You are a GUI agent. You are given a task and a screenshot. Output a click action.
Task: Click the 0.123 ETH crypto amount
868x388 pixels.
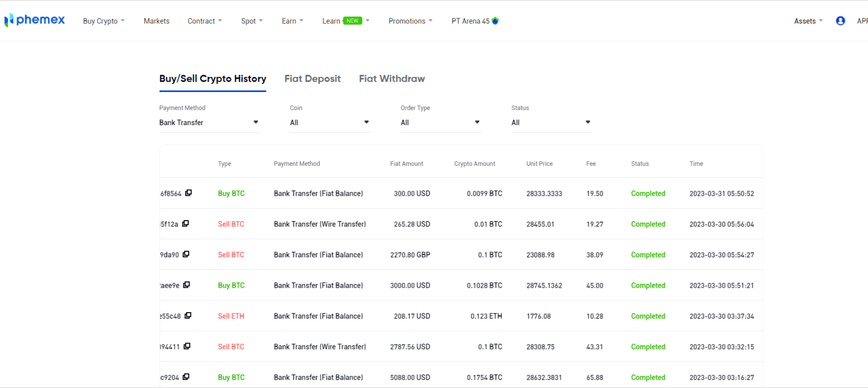point(486,316)
